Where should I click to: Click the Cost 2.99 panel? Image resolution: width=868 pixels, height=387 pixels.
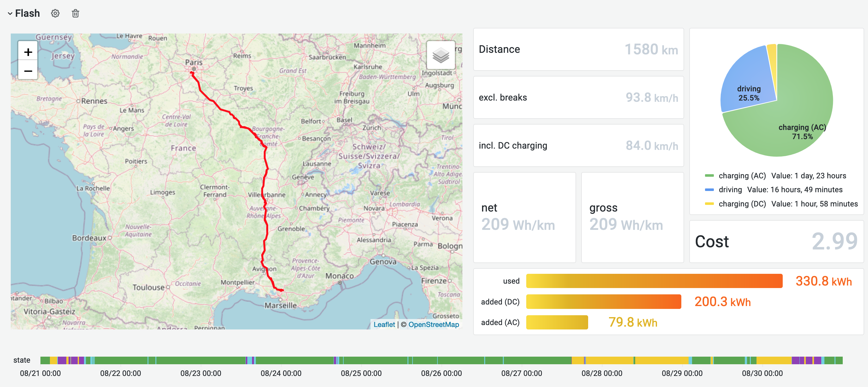776,242
